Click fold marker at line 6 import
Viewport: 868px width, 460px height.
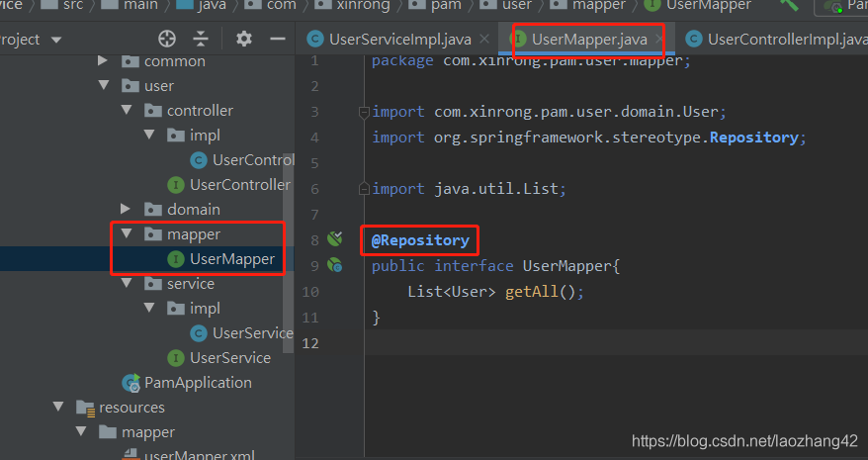tap(364, 189)
